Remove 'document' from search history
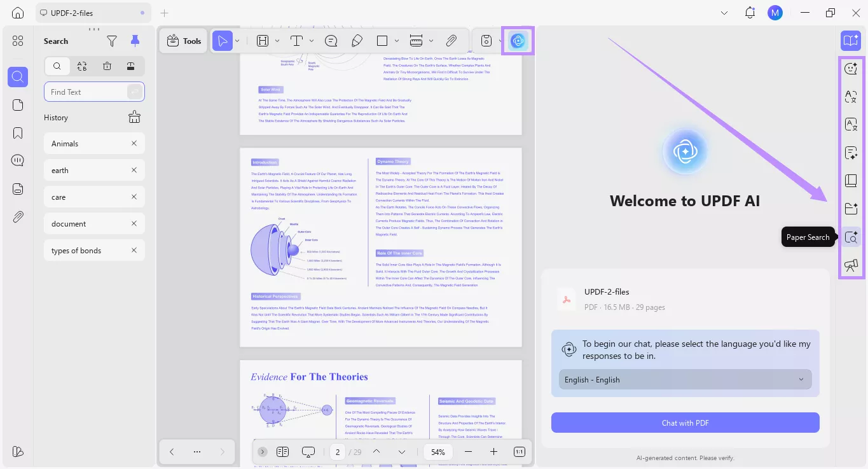Viewport: 868px width, 469px height. (x=134, y=223)
